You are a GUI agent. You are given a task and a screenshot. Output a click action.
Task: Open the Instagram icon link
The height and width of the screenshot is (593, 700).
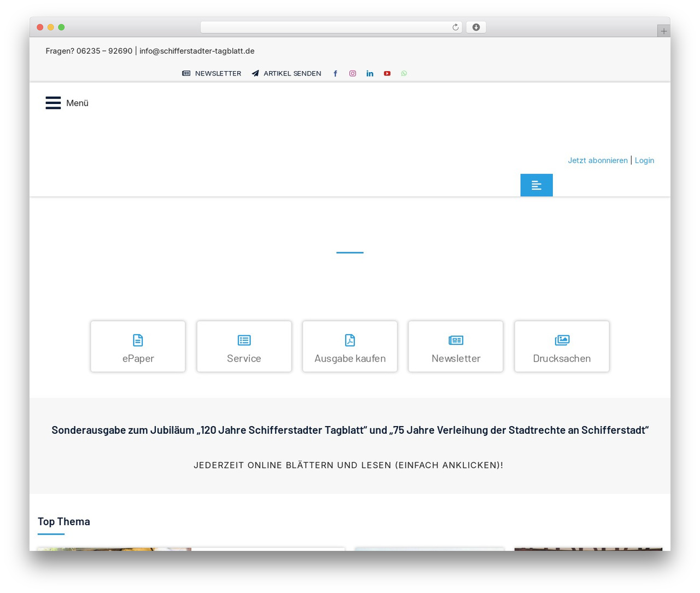coord(353,73)
